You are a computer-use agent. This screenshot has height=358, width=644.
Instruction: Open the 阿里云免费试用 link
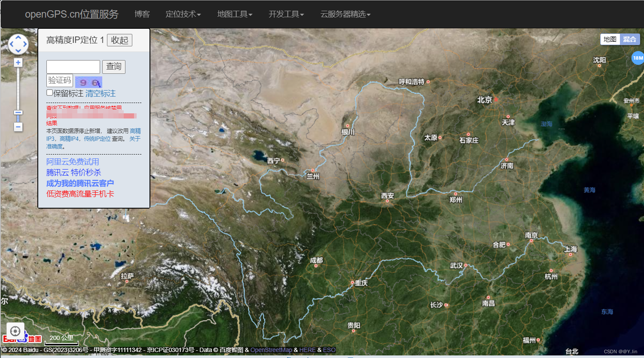pyautogui.click(x=73, y=162)
